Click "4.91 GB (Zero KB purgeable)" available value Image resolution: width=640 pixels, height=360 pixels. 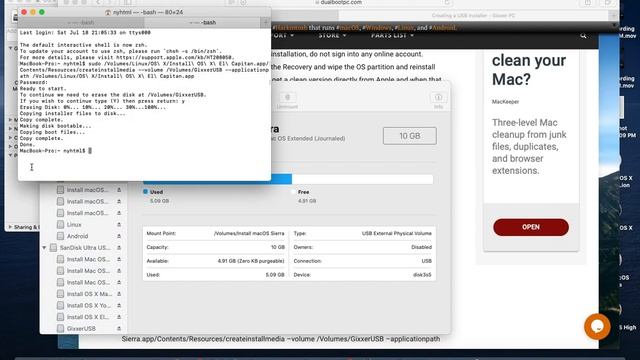[x=251, y=261]
